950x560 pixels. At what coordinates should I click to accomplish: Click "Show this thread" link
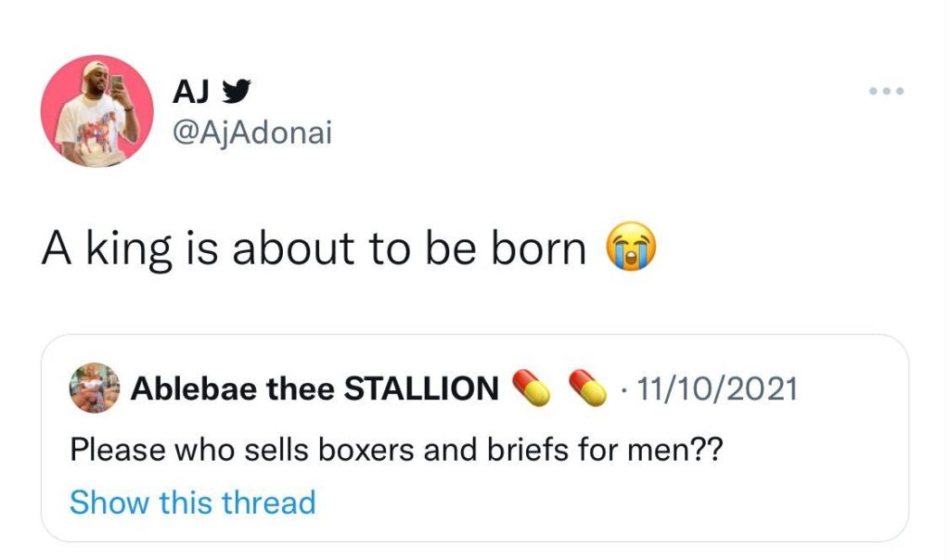(x=192, y=503)
